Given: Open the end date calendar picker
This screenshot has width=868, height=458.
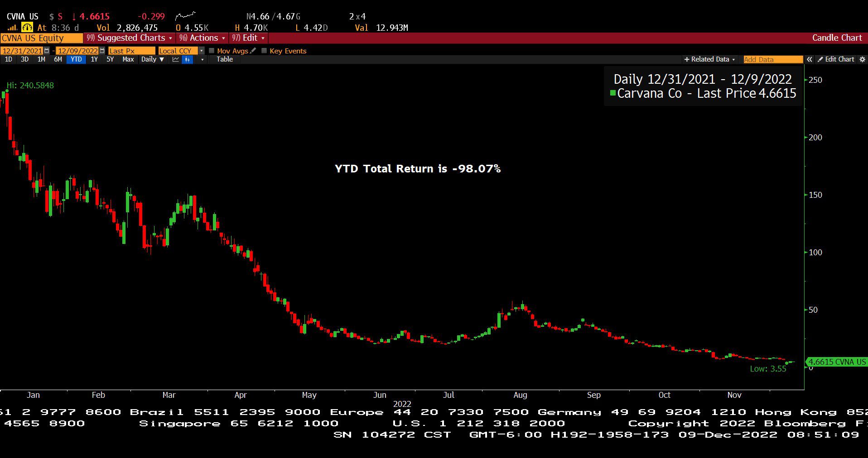Looking at the screenshot, I should (102, 51).
